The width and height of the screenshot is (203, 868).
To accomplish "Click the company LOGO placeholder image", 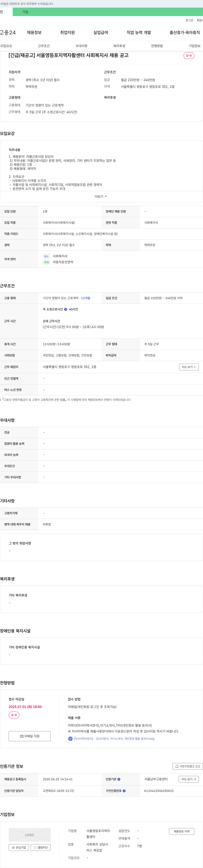I will (x=30, y=835).
